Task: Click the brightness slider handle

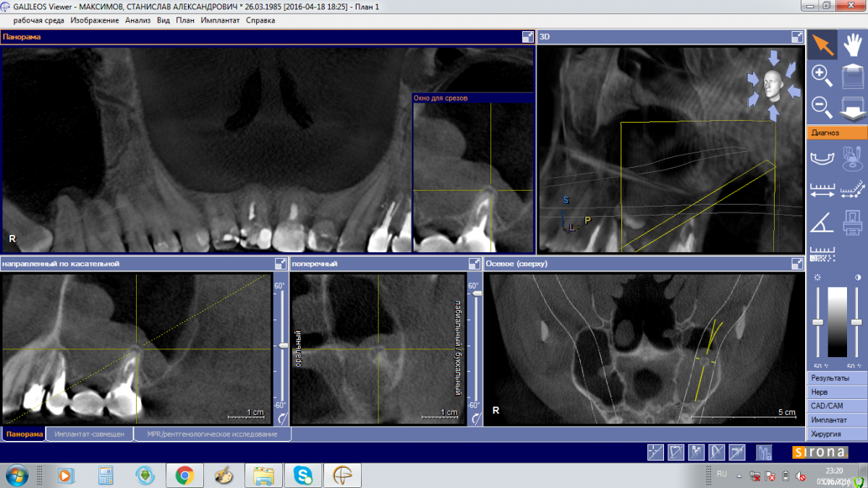Action: tap(817, 322)
